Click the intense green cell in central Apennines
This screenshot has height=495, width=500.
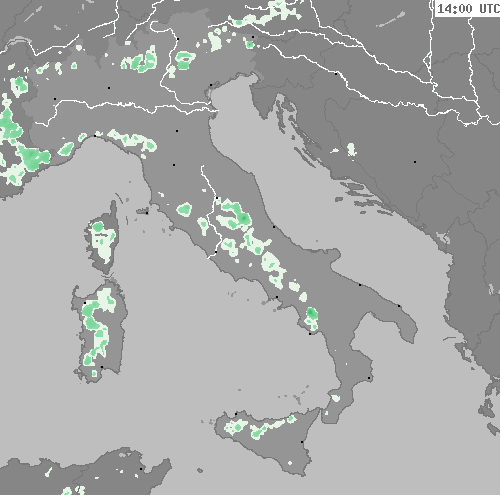[243, 218]
